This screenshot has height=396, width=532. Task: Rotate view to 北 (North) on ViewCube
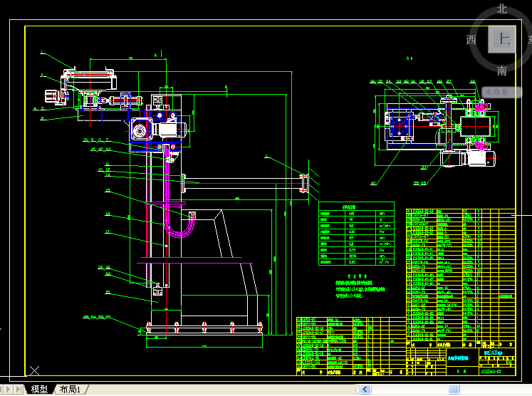coord(502,9)
